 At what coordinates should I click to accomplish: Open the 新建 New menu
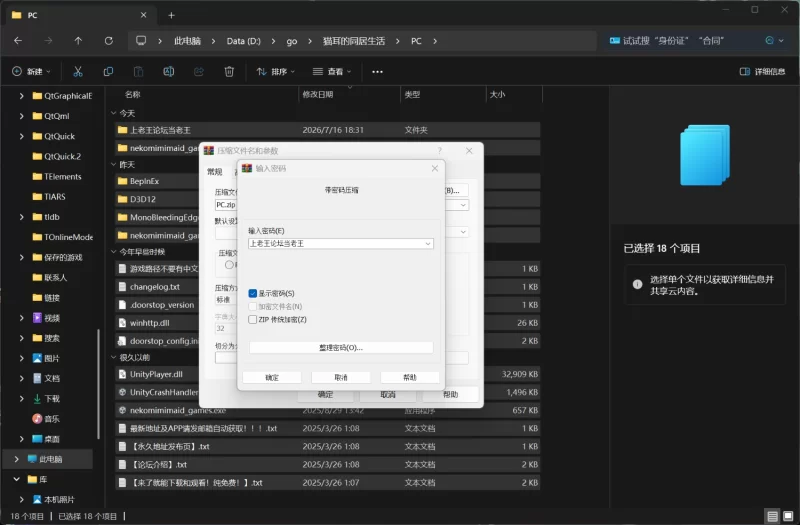pyautogui.click(x=31, y=71)
